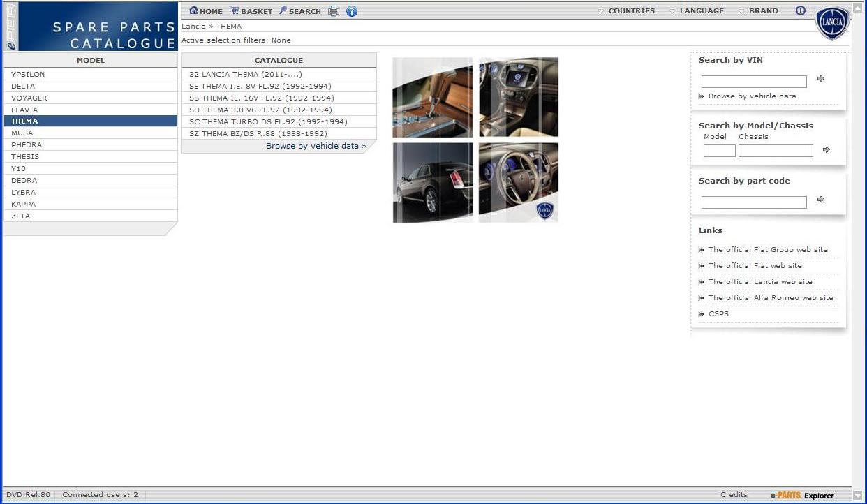
Task: Click the info icon beside BRAND
Action: tap(801, 10)
